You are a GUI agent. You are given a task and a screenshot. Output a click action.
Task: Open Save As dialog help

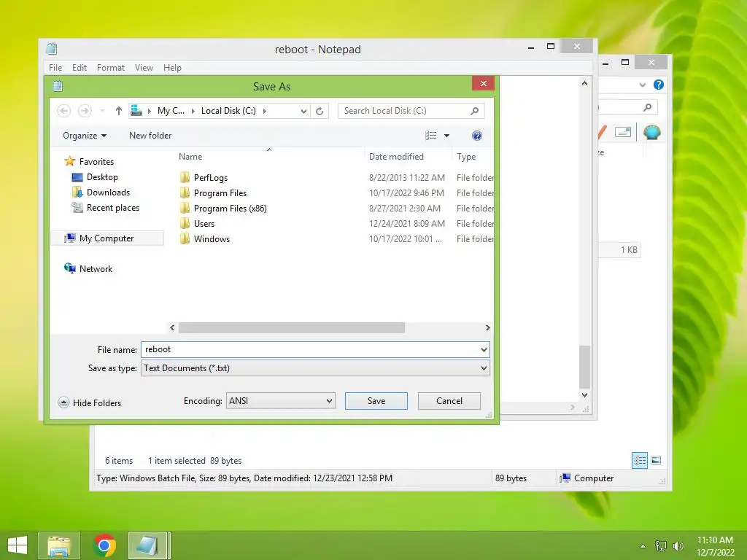pyautogui.click(x=476, y=136)
